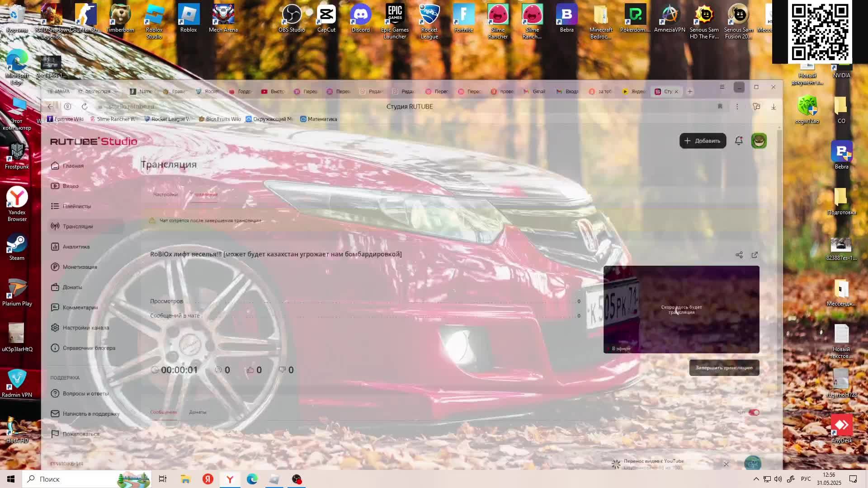This screenshot has height=488, width=868.
Task: Open browser downloads icon
Action: [x=774, y=107]
